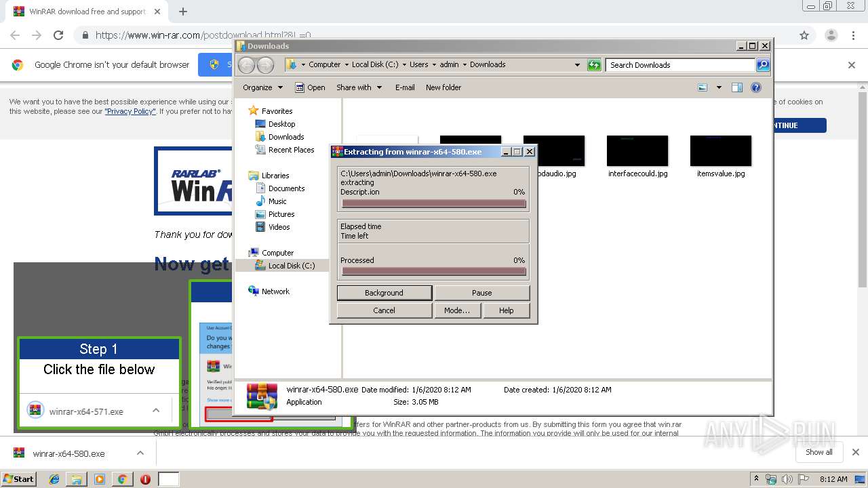Click winrar-x64-580.exe in download bar
Screen dimensions: 868x488
(x=68, y=453)
